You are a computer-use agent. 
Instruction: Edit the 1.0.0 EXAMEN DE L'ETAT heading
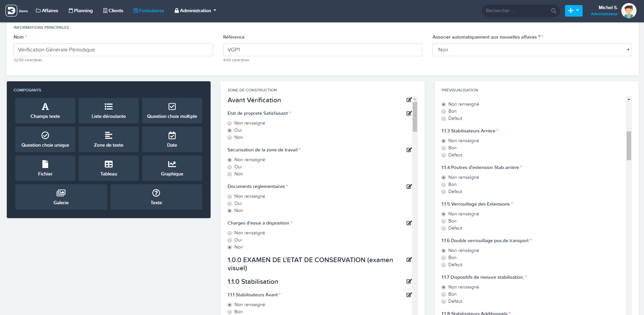(409, 259)
